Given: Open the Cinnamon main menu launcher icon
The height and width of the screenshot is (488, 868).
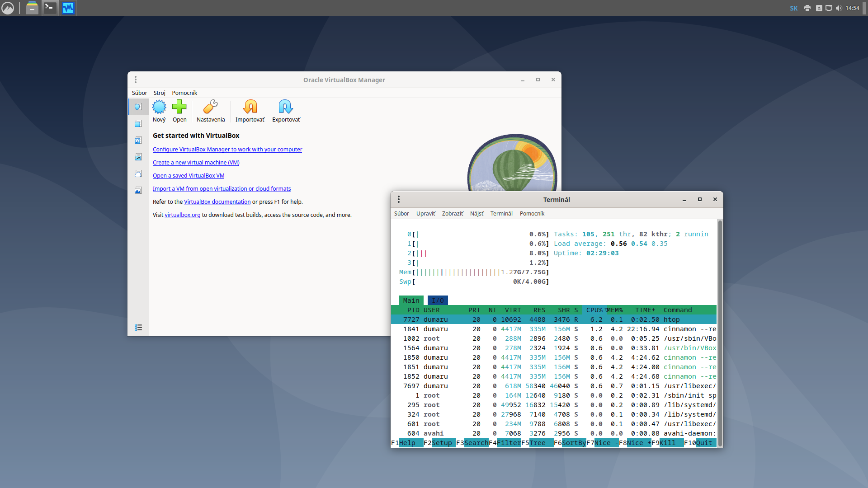Looking at the screenshot, I should point(8,8).
